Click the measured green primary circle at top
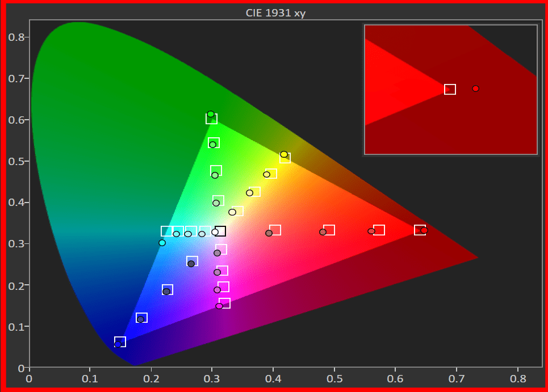548x392 pixels. pos(211,114)
